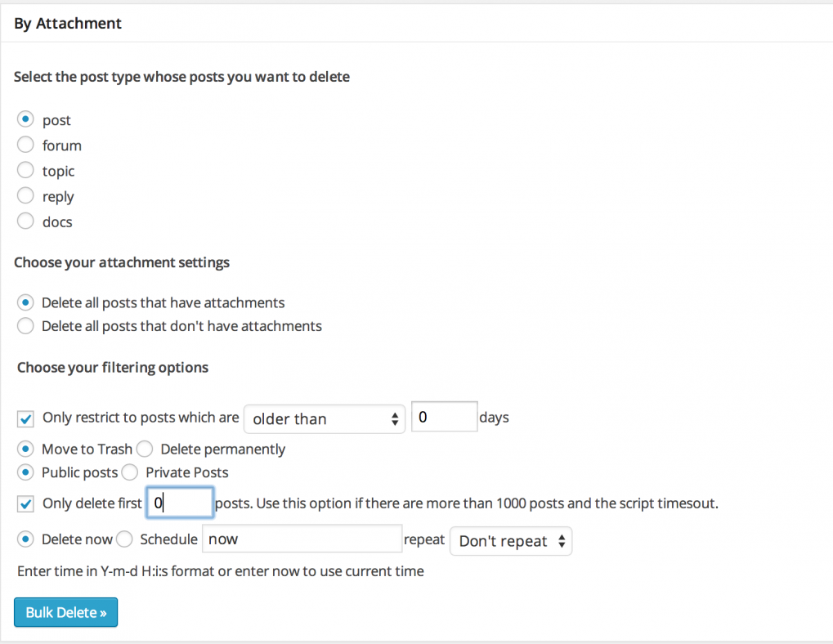Select Private Posts filter

[x=129, y=472]
